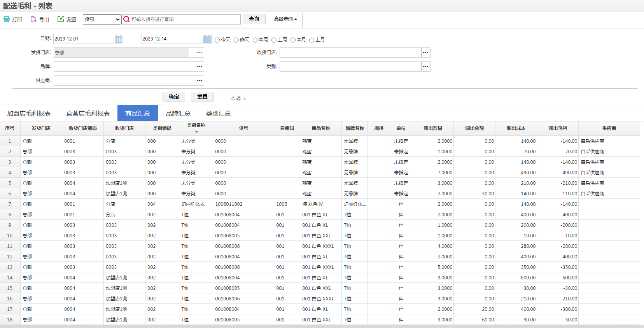Screen dimensions: 644x328
Task: Click the 调出金额 column header
Action: [x=474, y=128]
